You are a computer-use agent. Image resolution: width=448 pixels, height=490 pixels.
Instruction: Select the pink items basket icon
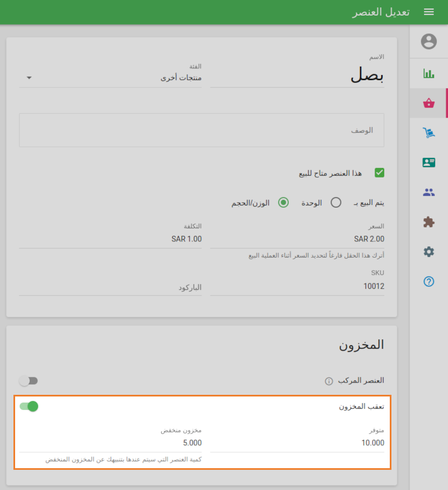[428, 103]
